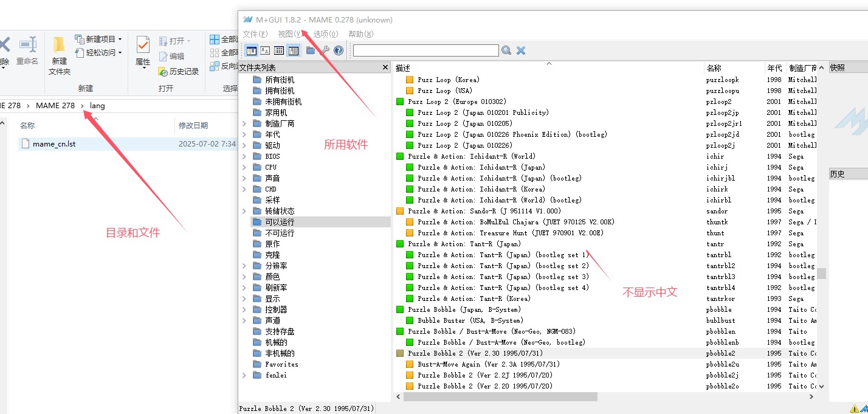Select 所有街机 folder in the tree
The image size is (868, 414).
[280, 80]
